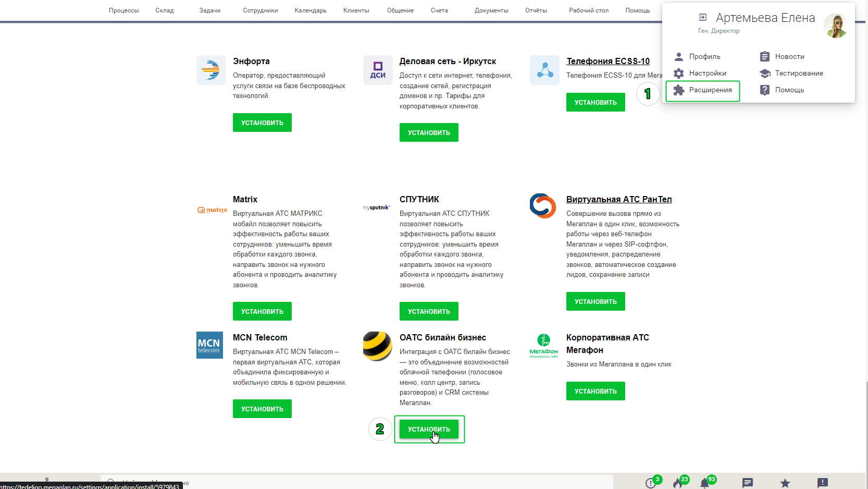
Task: Install the СПУТНИК extension
Action: tap(429, 311)
